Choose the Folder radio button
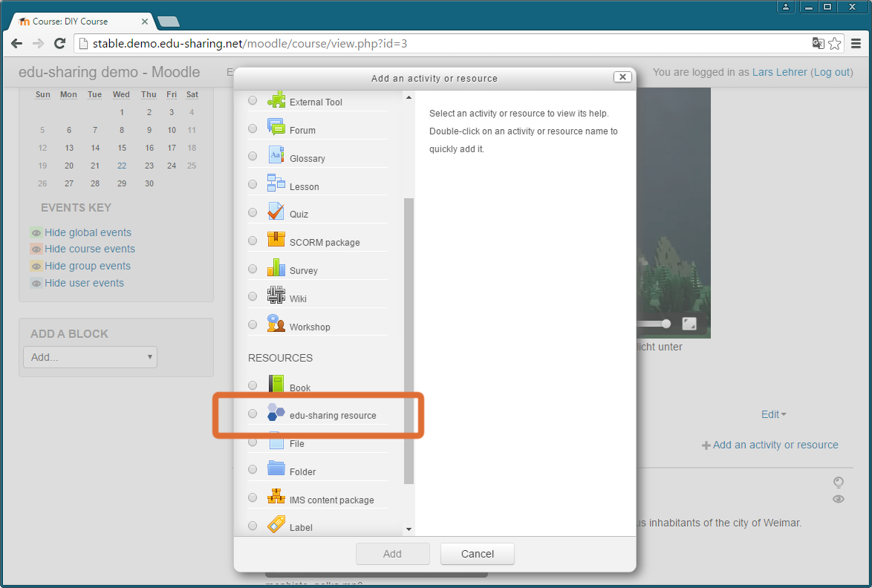 coord(253,469)
